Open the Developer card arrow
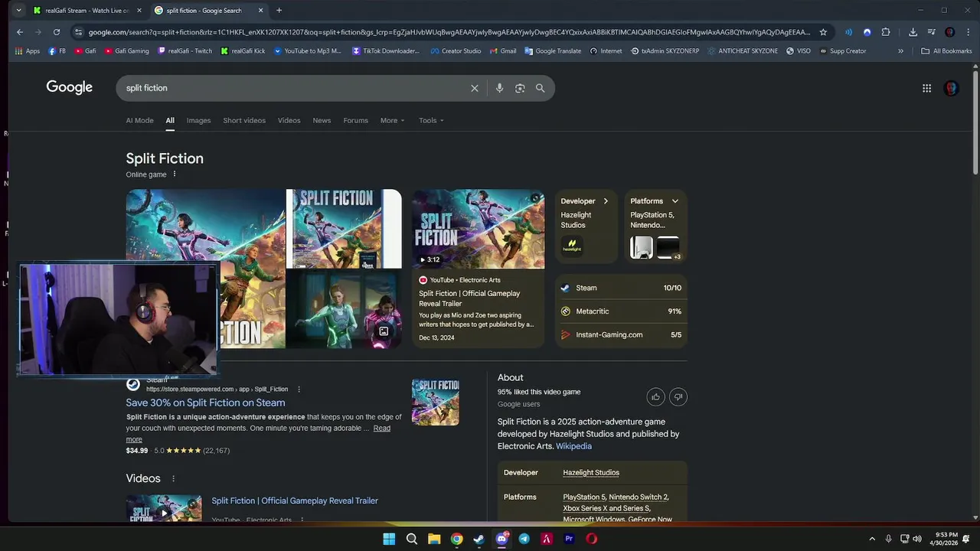Screen dimensions: 980x551 coord(606,201)
